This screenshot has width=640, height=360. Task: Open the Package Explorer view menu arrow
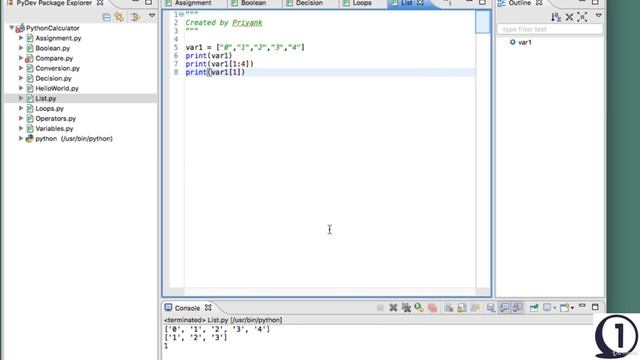152,16
